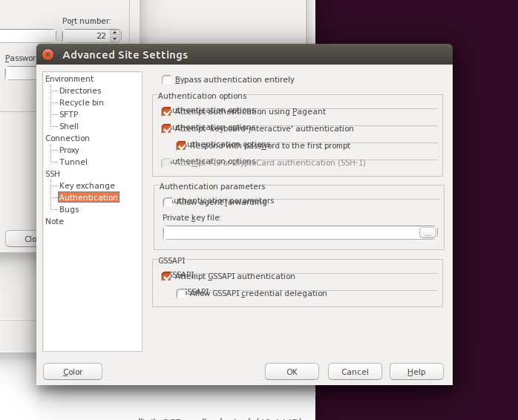Toggle Attempt authentication using Pageant
518x420 pixels.
click(167, 112)
